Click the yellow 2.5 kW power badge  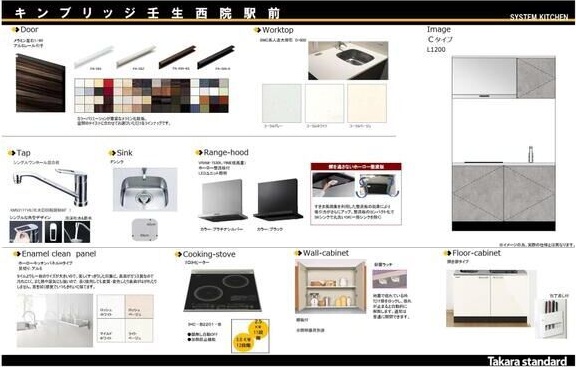[x=259, y=329]
